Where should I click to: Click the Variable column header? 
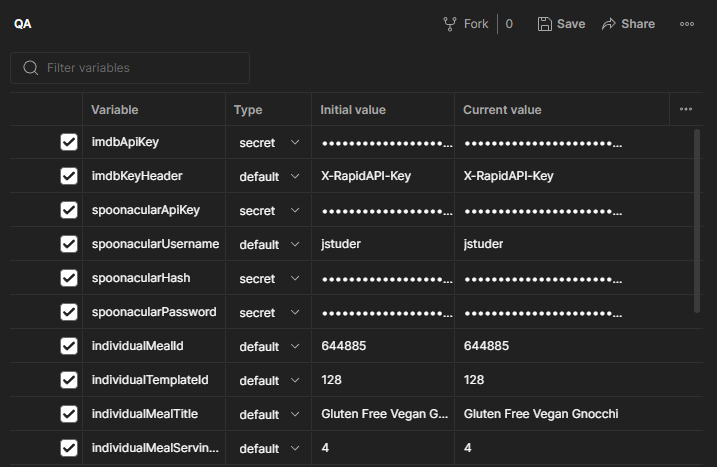pos(115,110)
